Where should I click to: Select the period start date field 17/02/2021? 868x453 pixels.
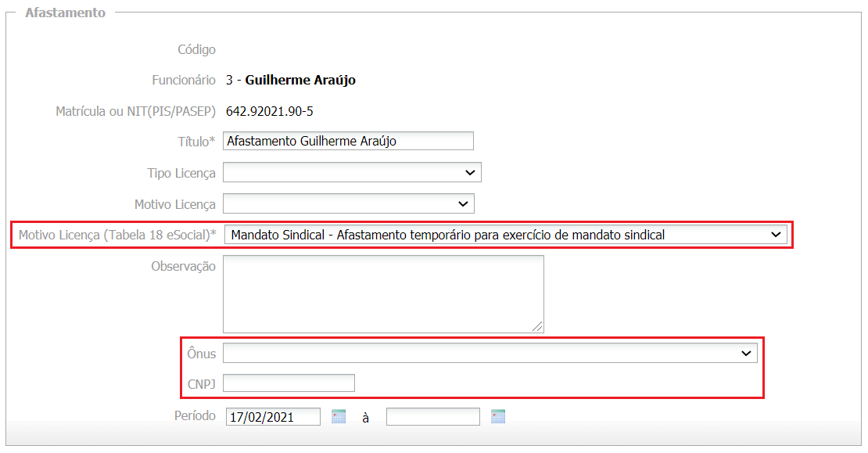(x=273, y=417)
